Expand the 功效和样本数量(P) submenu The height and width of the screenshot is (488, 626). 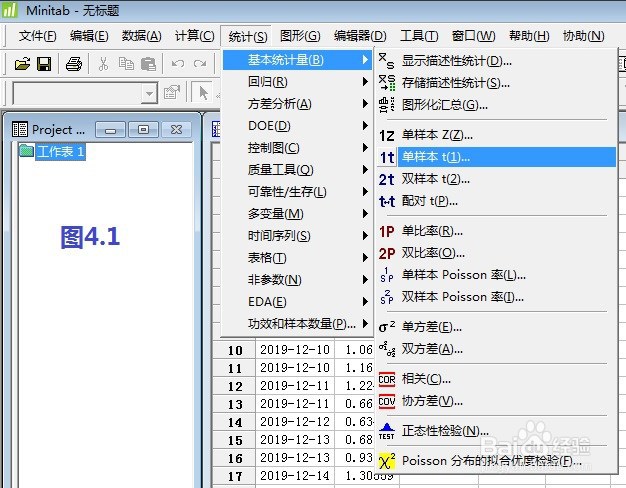pos(297,323)
